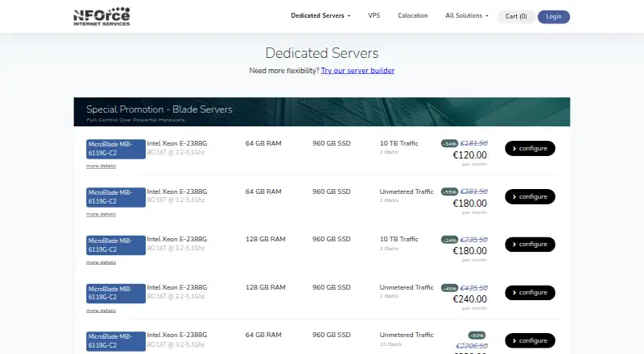Click '10 TB Traffic' in the €120.00 row
644x354 pixels.
click(x=398, y=143)
